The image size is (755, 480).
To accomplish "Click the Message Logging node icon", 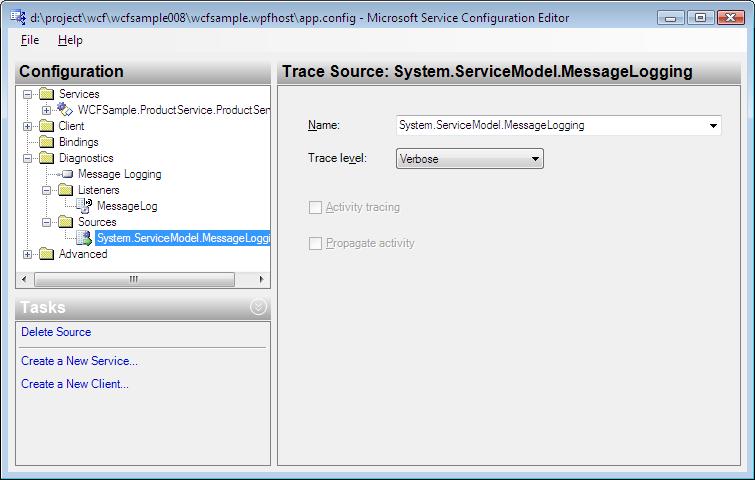I will (67, 174).
